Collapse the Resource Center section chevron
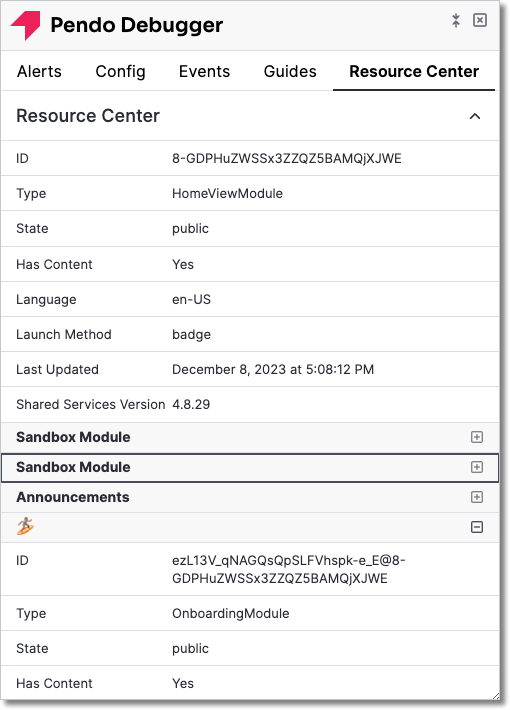The width and height of the screenshot is (510, 710). click(x=475, y=116)
